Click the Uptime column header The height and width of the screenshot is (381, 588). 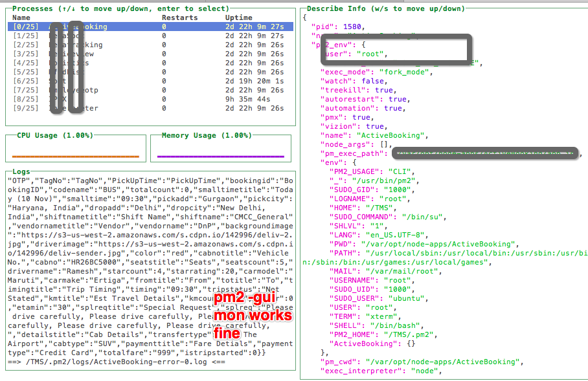coord(238,17)
